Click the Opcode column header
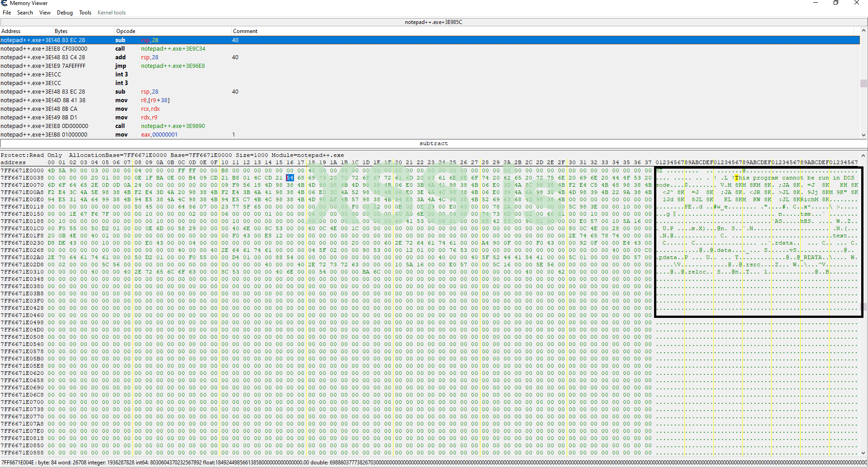This screenshot has width=868, height=468. [x=173, y=31]
